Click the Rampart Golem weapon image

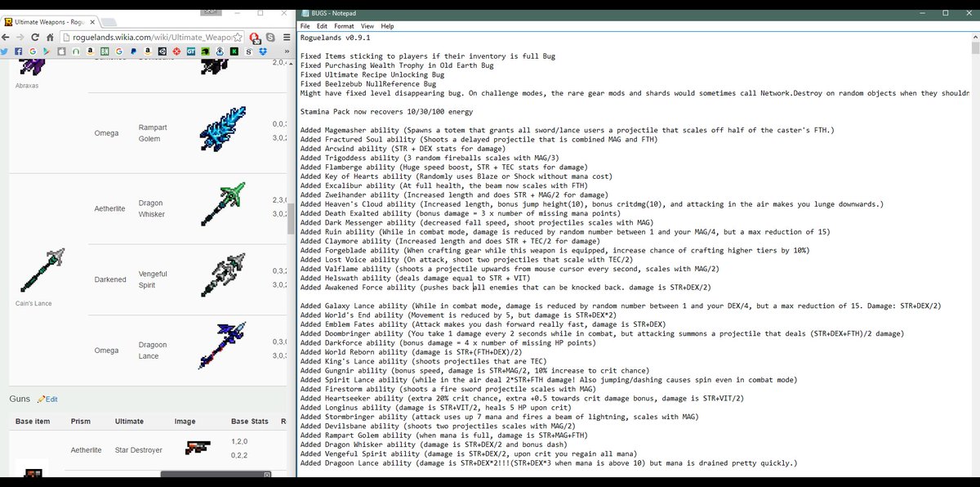221,128
